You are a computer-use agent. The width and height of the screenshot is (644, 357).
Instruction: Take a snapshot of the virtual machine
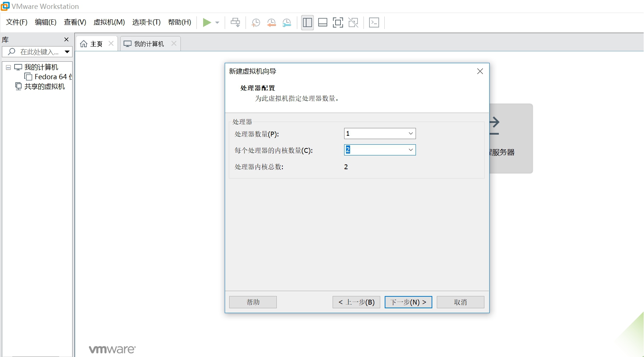pyautogui.click(x=256, y=22)
